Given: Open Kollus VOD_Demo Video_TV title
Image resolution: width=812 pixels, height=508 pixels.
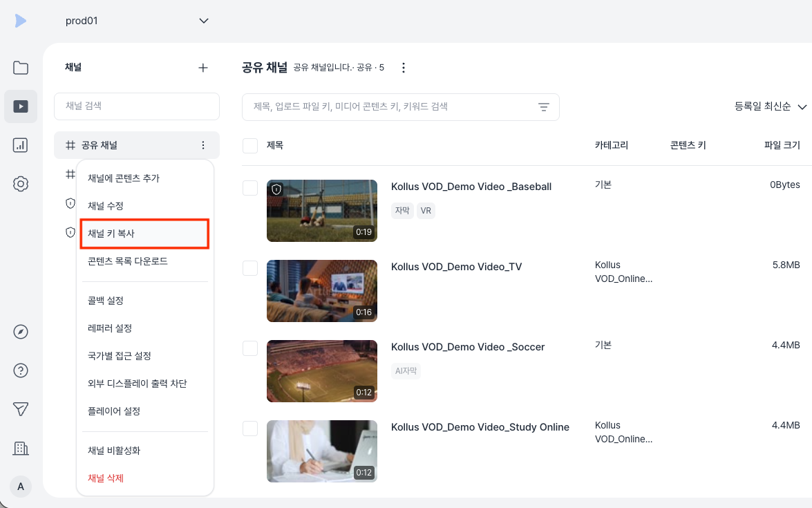Looking at the screenshot, I should (x=456, y=267).
